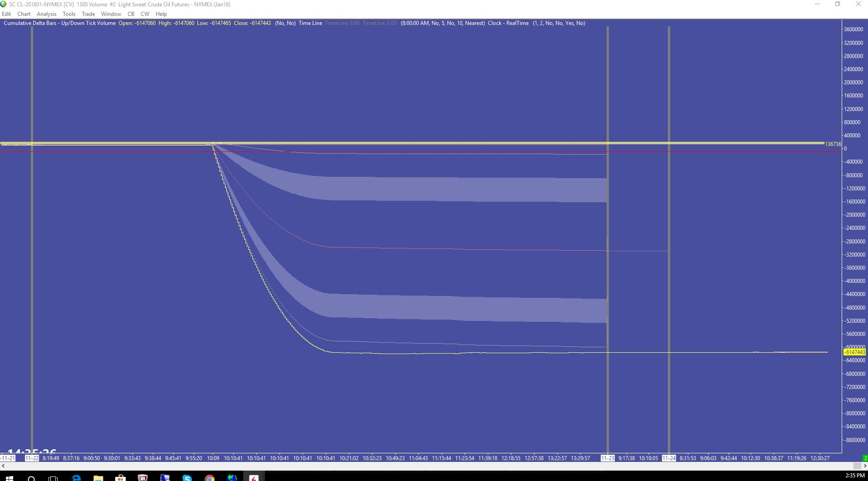Close the Sierra Chart window
This screenshot has height=481, width=868.
point(858,4)
